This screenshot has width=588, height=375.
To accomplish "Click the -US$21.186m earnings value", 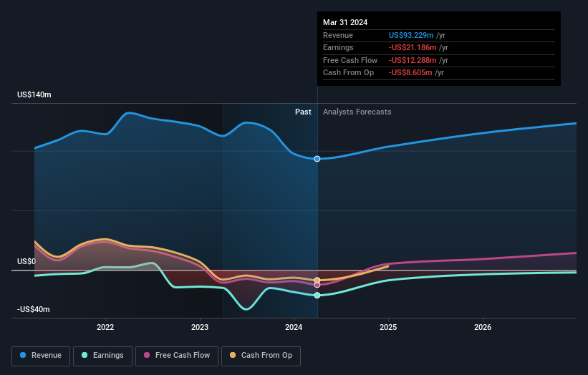I will click(413, 47).
